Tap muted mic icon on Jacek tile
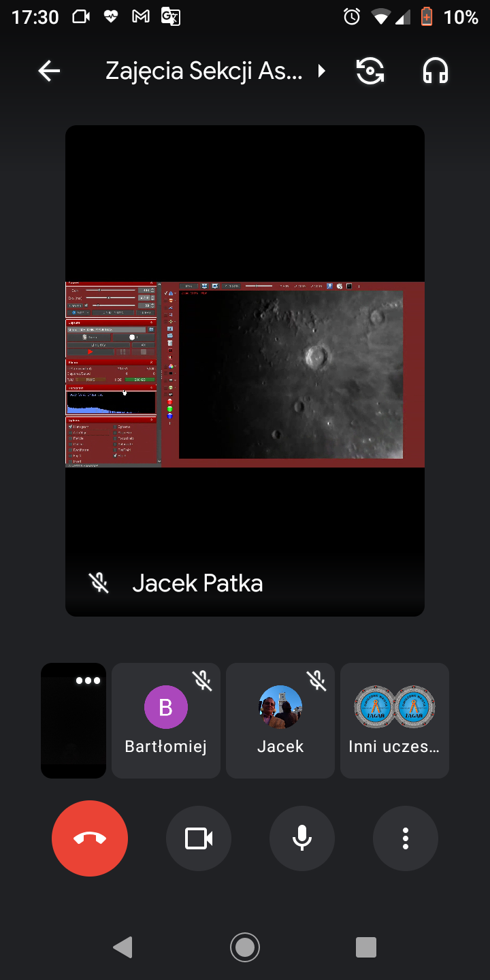 (316, 680)
